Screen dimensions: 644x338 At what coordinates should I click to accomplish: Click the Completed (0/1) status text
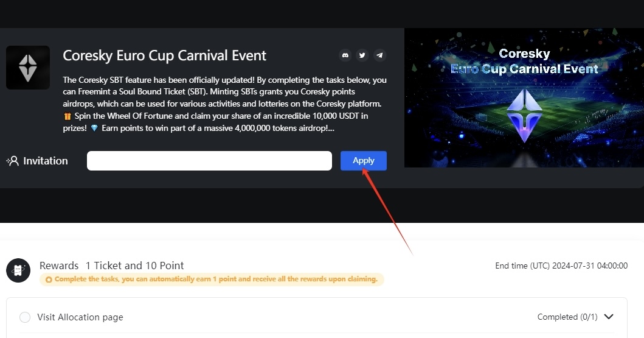click(x=567, y=317)
